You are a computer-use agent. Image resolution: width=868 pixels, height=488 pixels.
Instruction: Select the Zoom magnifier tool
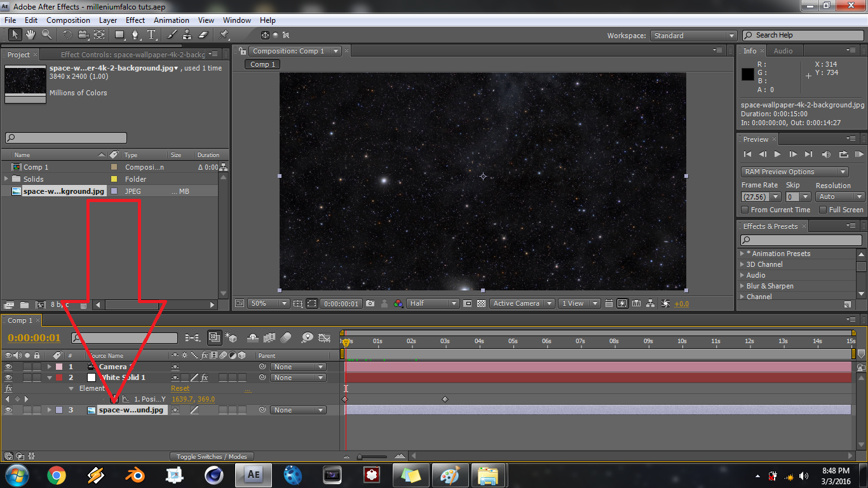click(47, 34)
